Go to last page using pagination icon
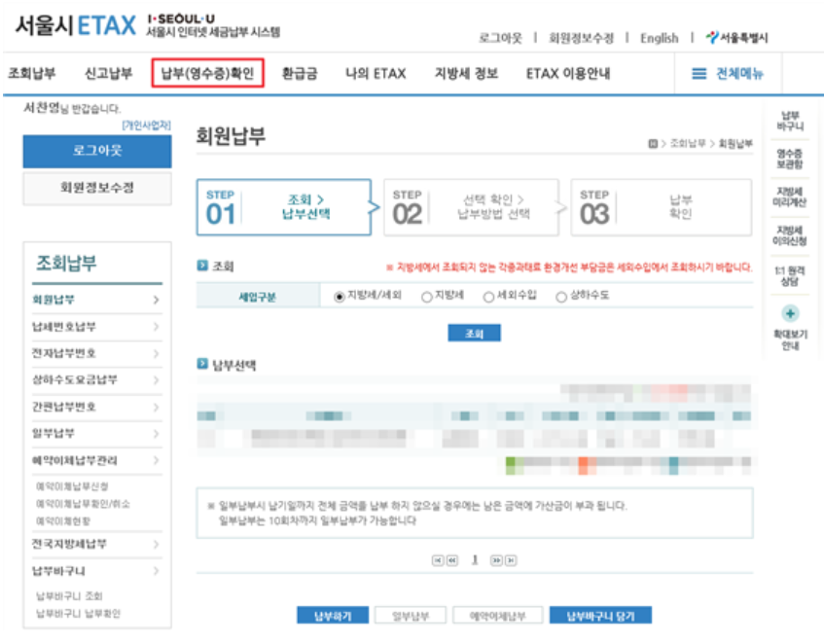The width and height of the screenshot is (824, 644). point(511,560)
